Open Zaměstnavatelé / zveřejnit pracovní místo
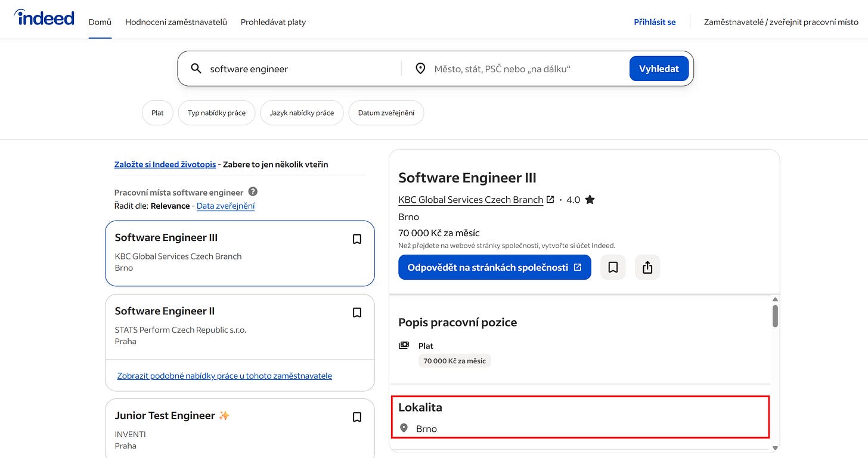868x458 pixels. (781, 22)
